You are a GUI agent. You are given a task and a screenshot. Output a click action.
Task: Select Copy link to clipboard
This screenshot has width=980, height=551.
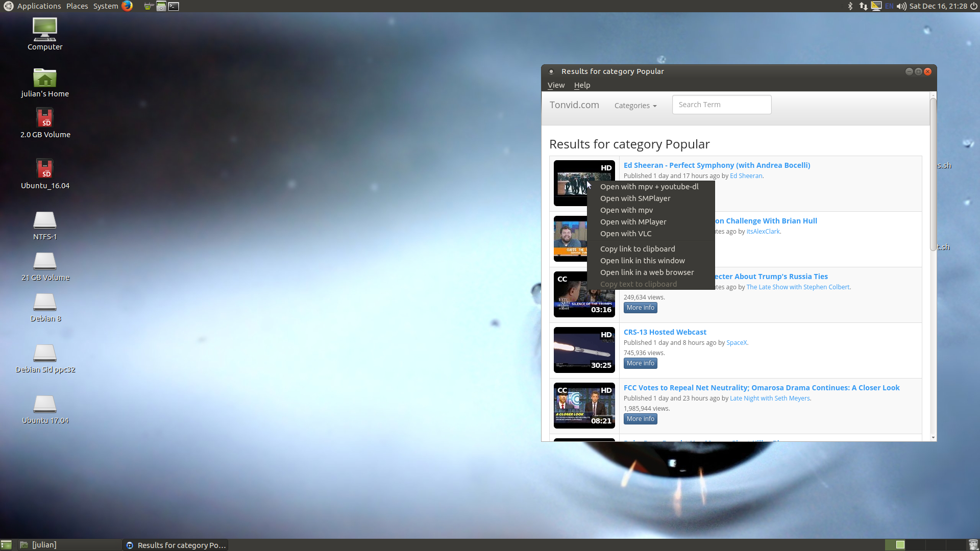pyautogui.click(x=638, y=249)
